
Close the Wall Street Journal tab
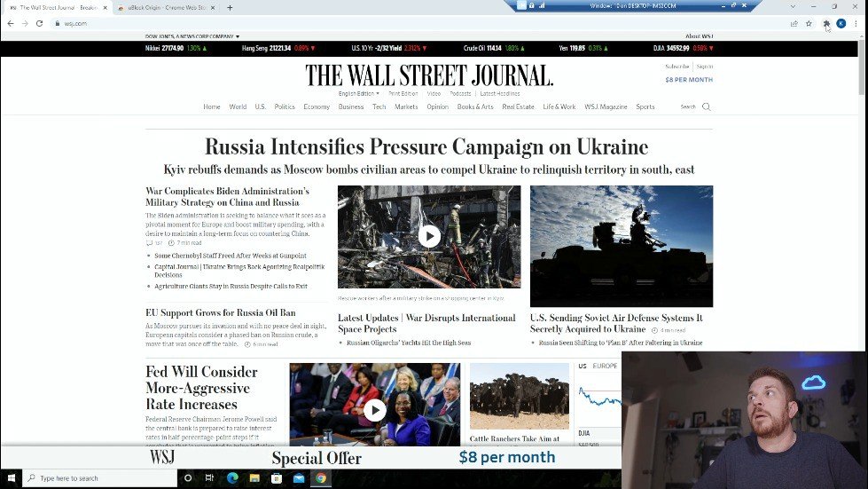click(x=106, y=8)
